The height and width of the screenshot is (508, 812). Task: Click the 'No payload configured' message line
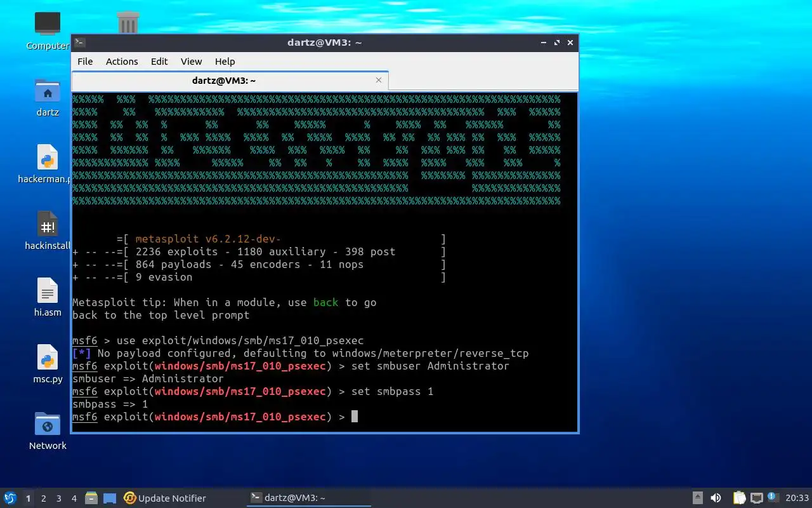[x=300, y=354]
